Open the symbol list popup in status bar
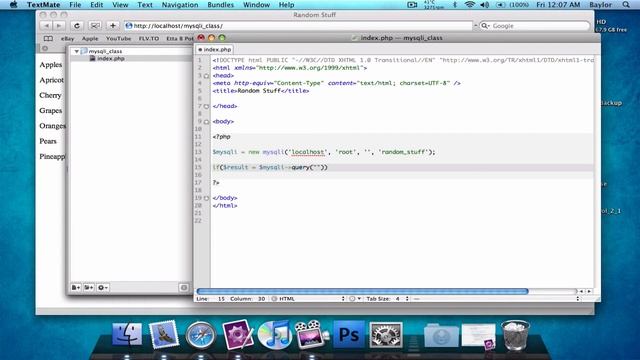The width and height of the screenshot is (640, 360). [496, 299]
